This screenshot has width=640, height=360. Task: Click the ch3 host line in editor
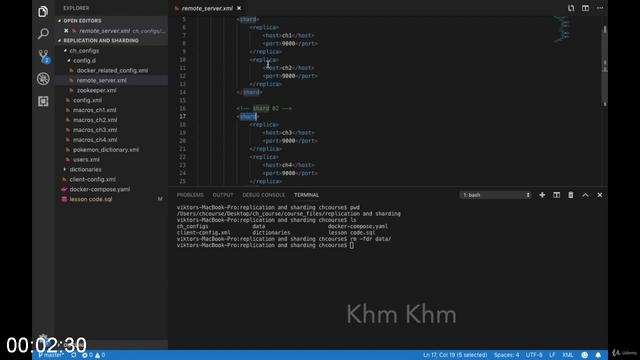click(x=289, y=133)
